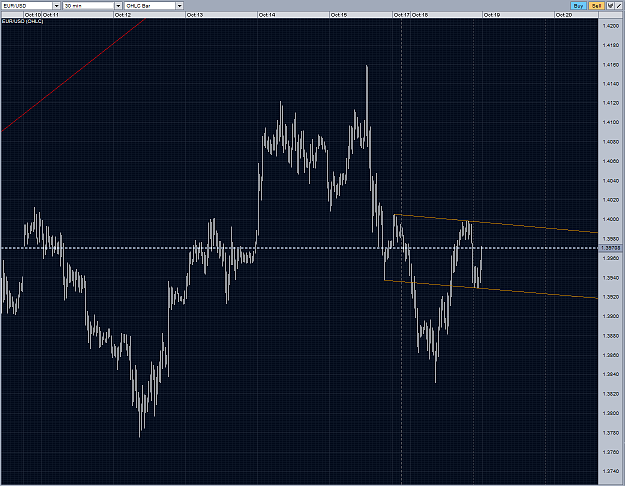Click the 1.3760 price axis label
Image resolution: width=625 pixels, height=486 pixels.
coord(611,452)
